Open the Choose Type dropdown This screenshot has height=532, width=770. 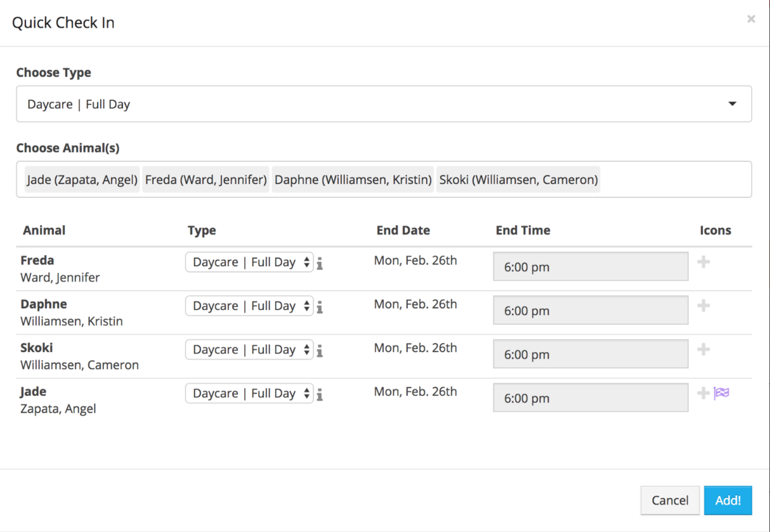pos(384,104)
